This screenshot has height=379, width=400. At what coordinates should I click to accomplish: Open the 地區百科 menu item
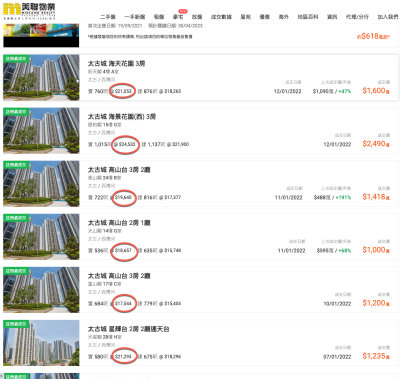tap(308, 17)
